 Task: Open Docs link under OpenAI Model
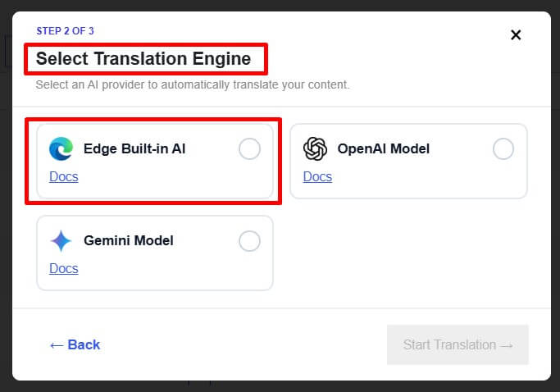(x=317, y=176)
